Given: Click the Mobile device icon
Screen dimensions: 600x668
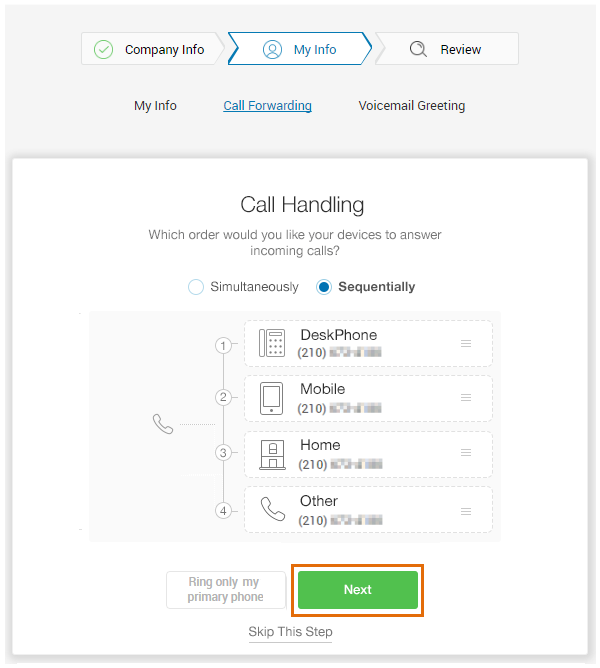Looking at the screenshot, I should click(271, 398).
